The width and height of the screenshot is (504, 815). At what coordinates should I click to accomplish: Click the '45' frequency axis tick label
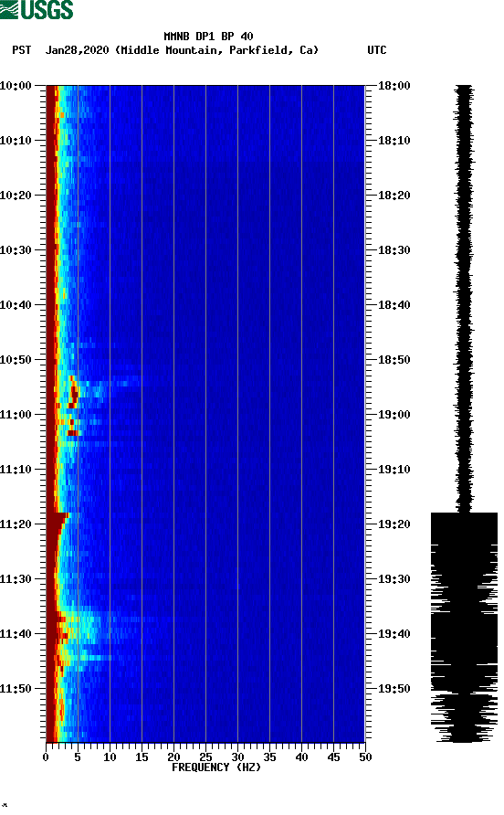(x=333, y=757)
